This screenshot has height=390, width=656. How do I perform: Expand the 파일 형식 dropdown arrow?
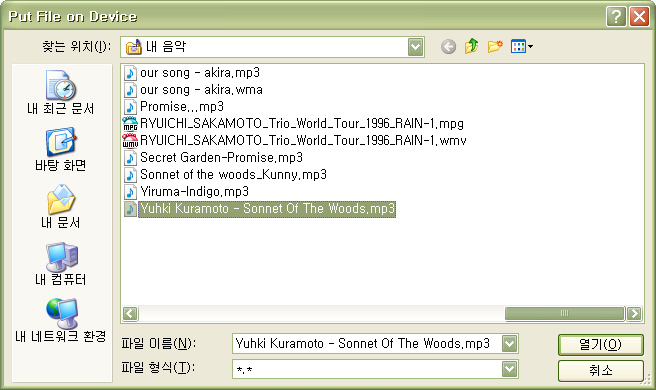509,369
